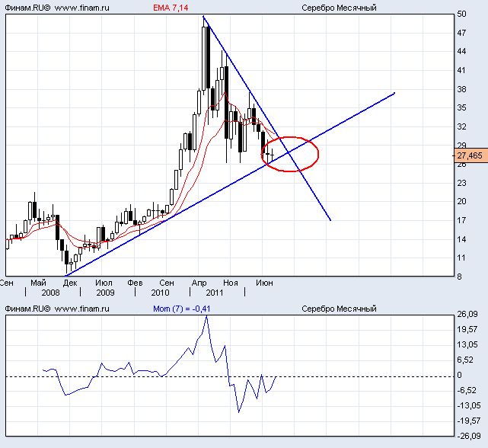This screenshot has height=448, width=488.
Task: Click 'Mom (7) = -0,41' indicator label
Action: 182,309
